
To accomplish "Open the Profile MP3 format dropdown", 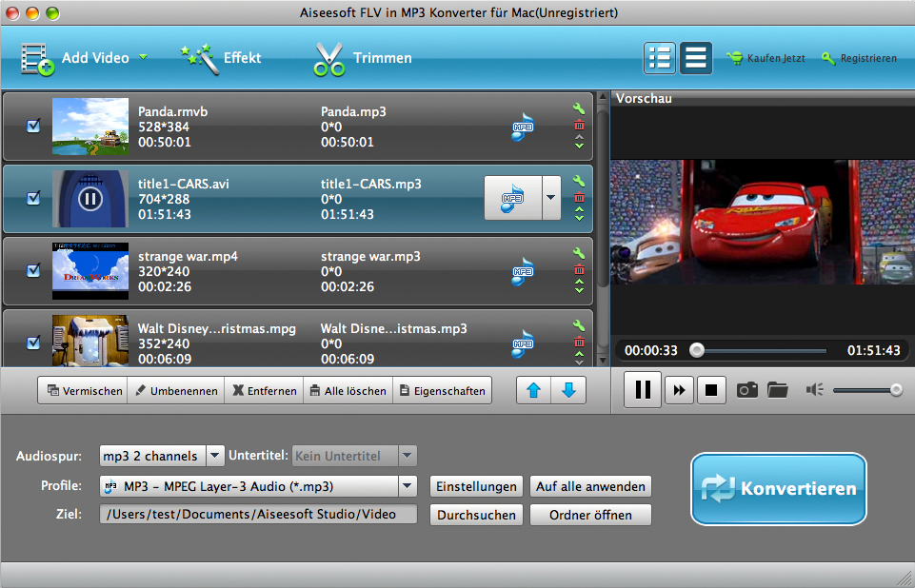I will pos(258,486).
